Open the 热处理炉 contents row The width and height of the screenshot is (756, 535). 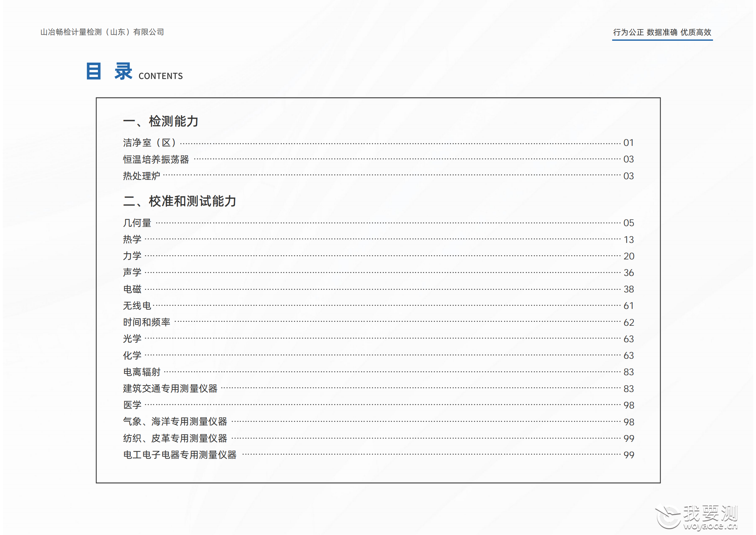click(x=378, y=176)
